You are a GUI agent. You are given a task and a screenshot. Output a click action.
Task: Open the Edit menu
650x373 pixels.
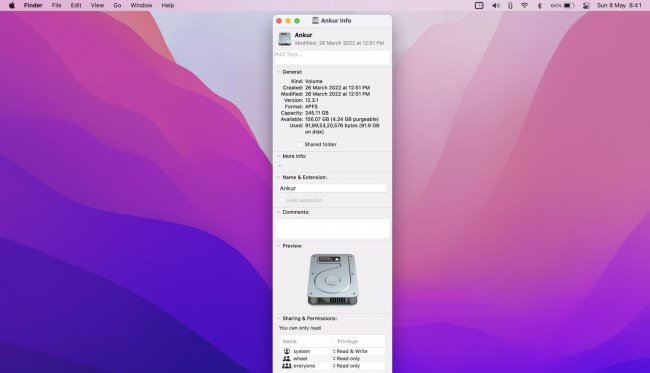click(76, 5)
